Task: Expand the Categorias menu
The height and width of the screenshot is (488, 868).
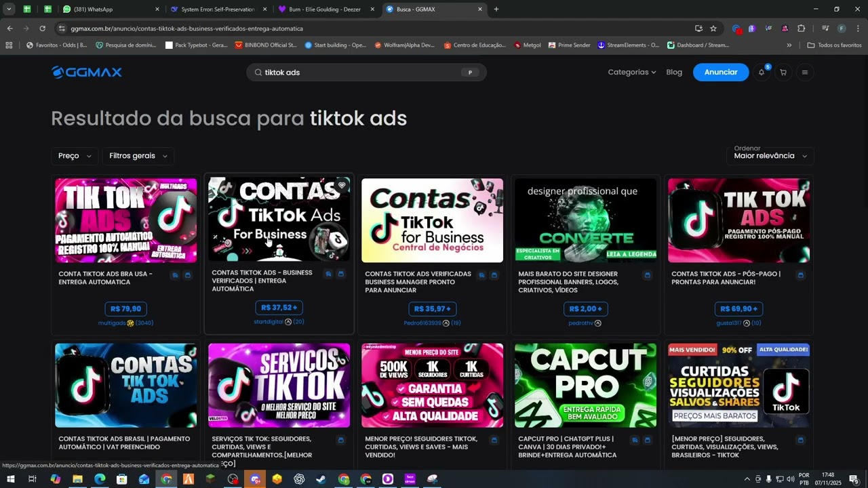Action: (x=632, y=73)
